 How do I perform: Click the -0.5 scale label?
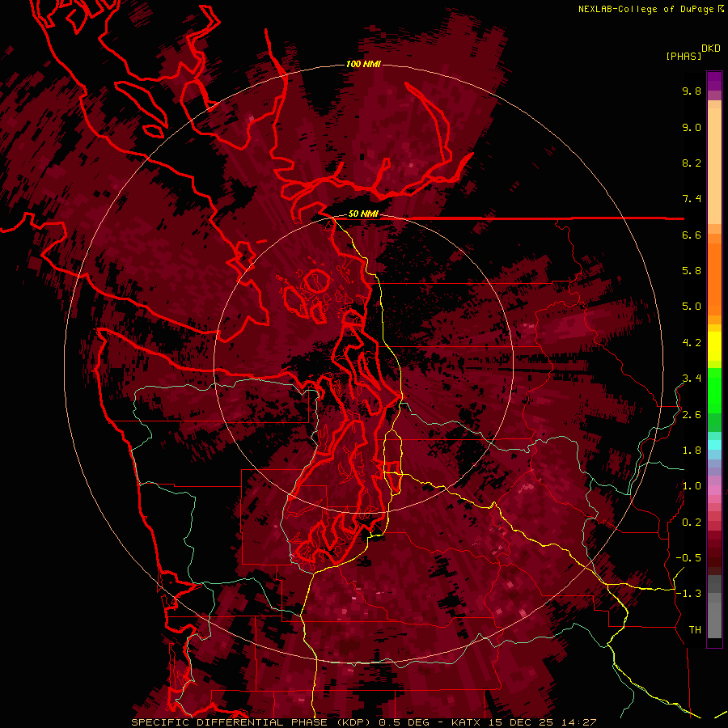(x=688, y=558)
